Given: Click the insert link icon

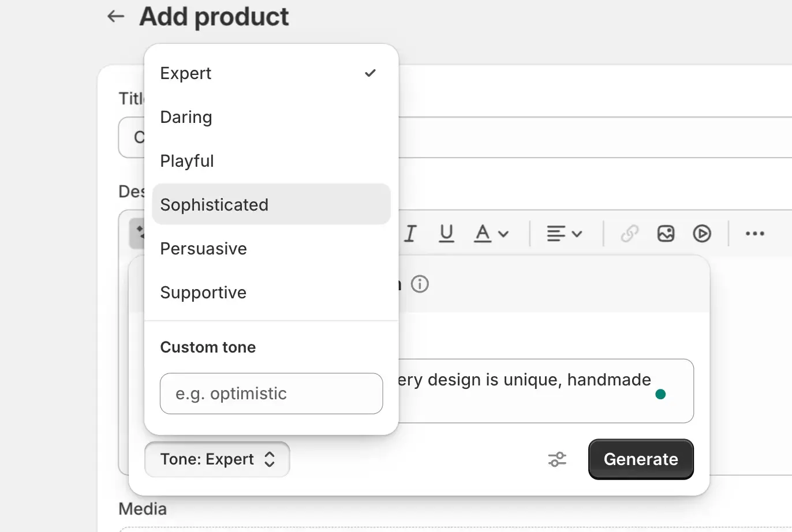Looking at the screenshot, I should coord(629,234).
